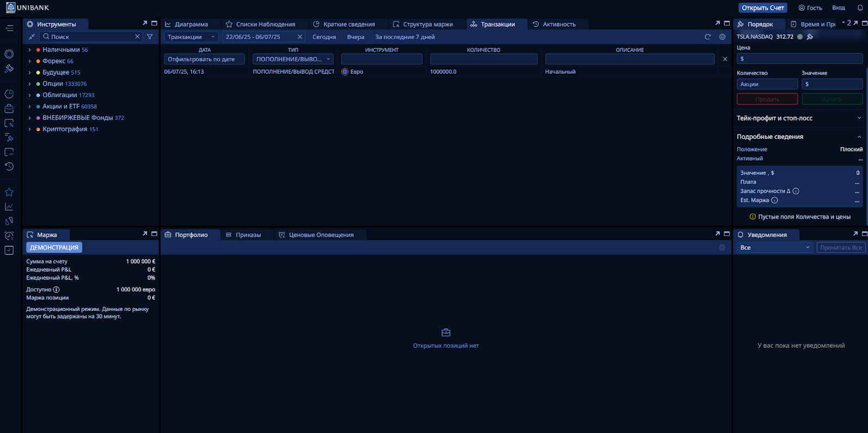Click the star watchlist icon in sidebar
The width and height of the screenshot is (868, 433).
pyautogui.click(x=9, y=192)
